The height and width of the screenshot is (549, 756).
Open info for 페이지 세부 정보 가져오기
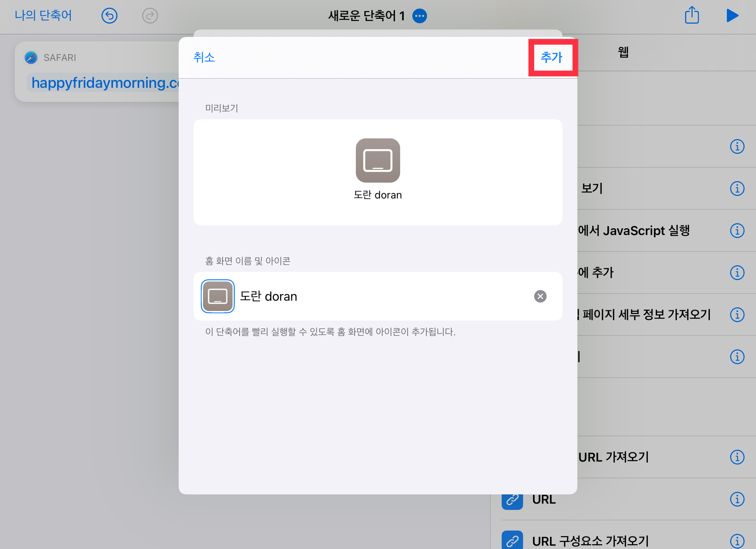737,315
